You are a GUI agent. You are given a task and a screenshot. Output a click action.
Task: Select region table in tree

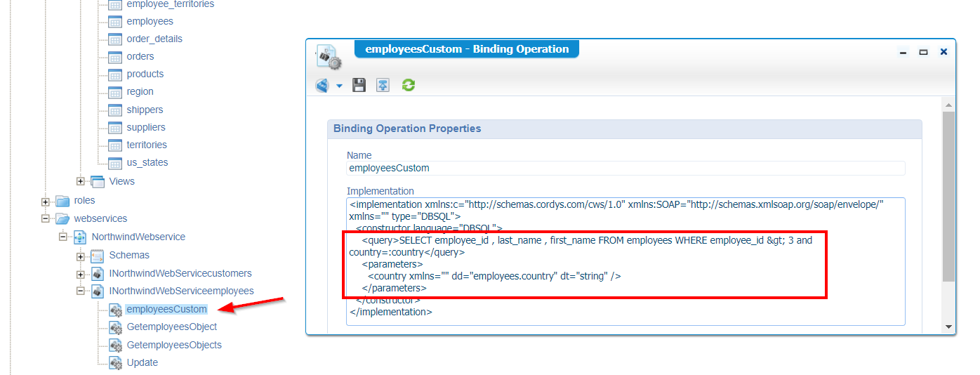tap(140, 91)
